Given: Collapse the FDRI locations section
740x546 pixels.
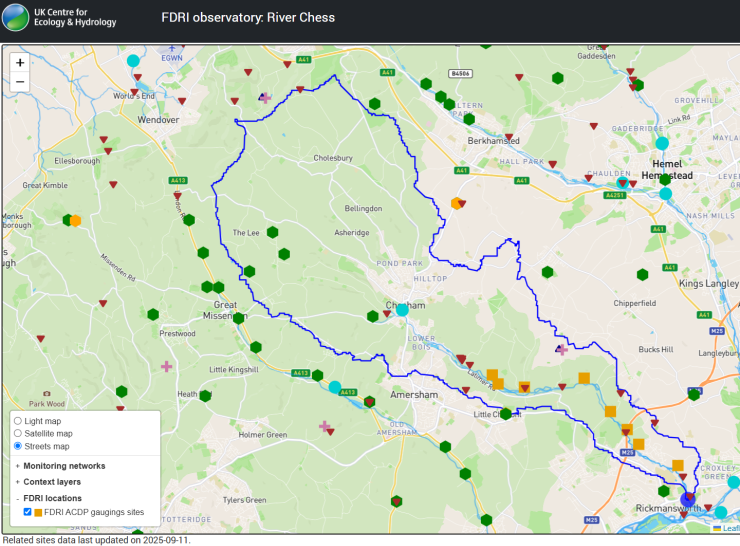Looking at the screenshot, I should point(55,497).
